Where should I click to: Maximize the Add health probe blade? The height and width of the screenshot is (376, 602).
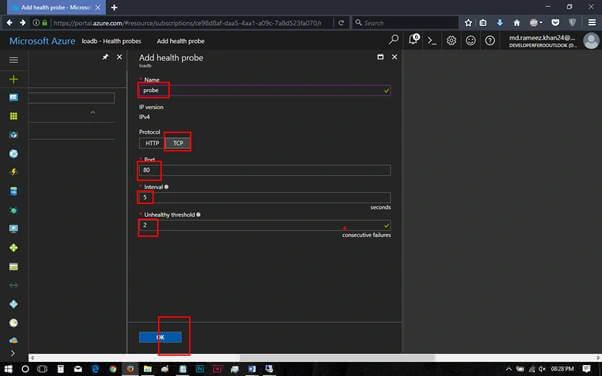(x=380, y=57)
